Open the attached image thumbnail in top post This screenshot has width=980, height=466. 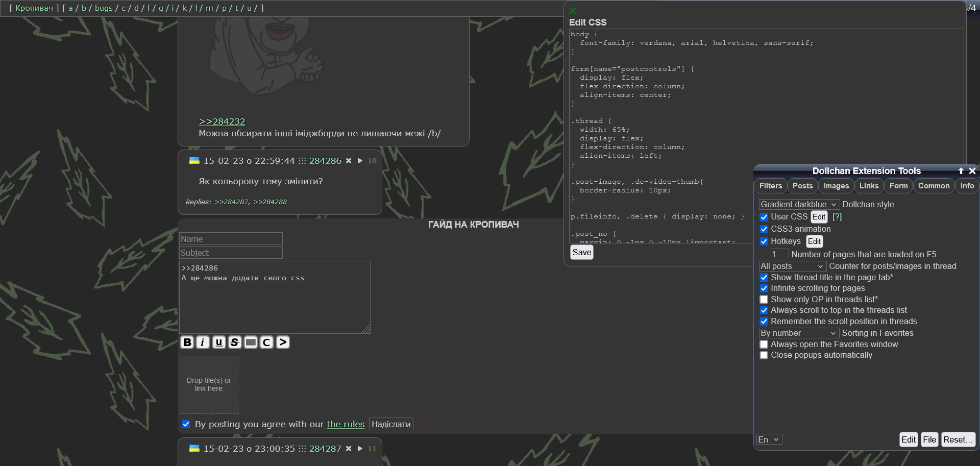tap(266, 55)
